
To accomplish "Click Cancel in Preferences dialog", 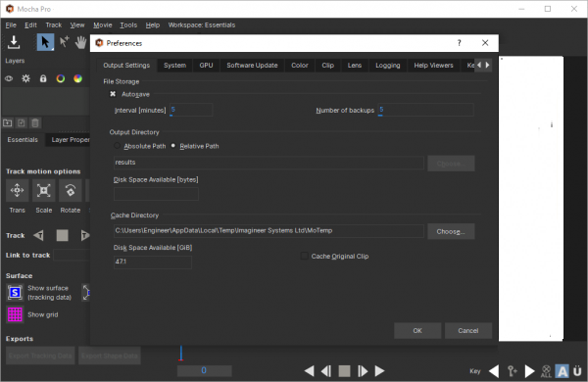I will coord(468,331).
